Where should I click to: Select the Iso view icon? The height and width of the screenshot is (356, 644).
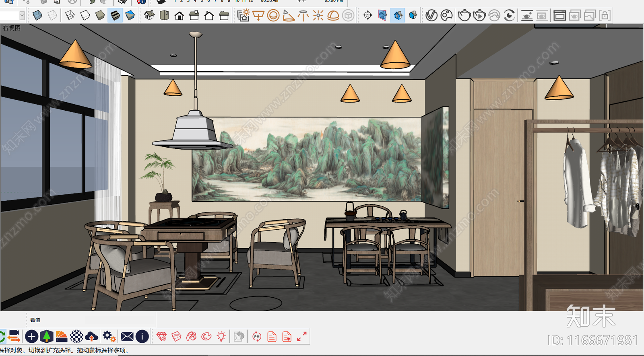click(x=149, y=15)
